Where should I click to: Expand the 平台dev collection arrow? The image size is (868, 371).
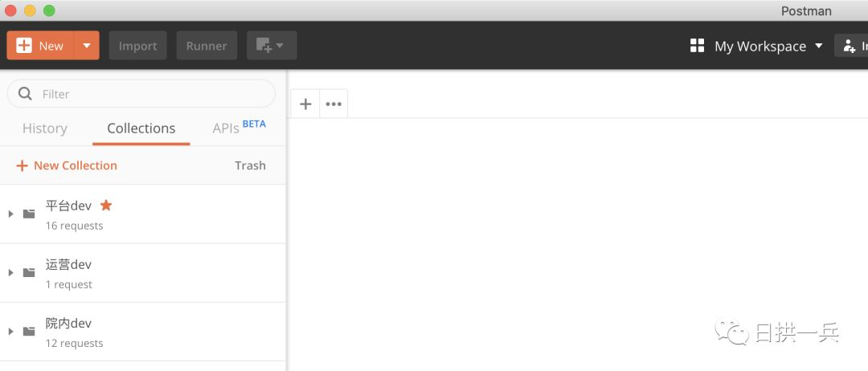click(x=10, y=214)
